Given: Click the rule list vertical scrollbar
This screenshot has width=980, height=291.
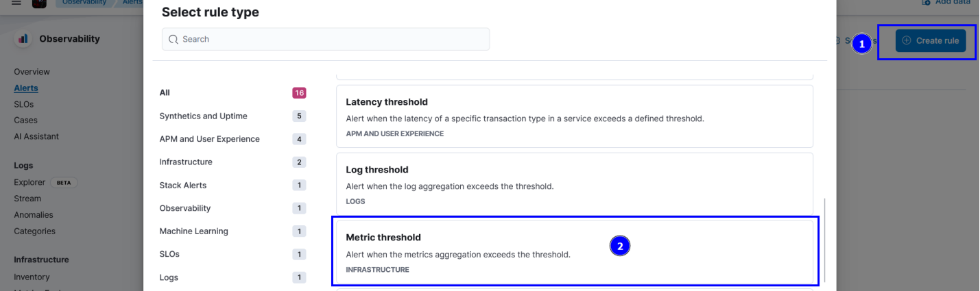Looking at the screenshot, I should pos(825,240).
